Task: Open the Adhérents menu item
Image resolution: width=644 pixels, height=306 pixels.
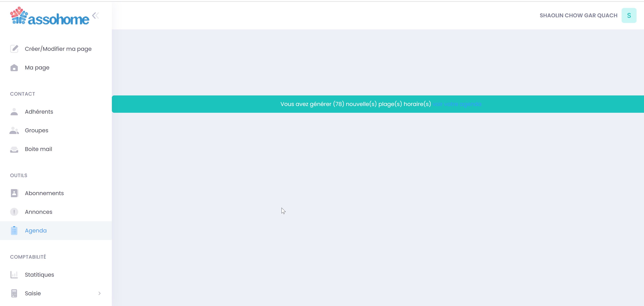Action: [x=39, y=112]
